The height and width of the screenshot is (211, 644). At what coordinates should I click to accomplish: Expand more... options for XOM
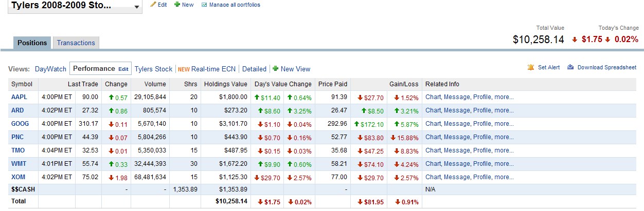(x=504, y=177)
